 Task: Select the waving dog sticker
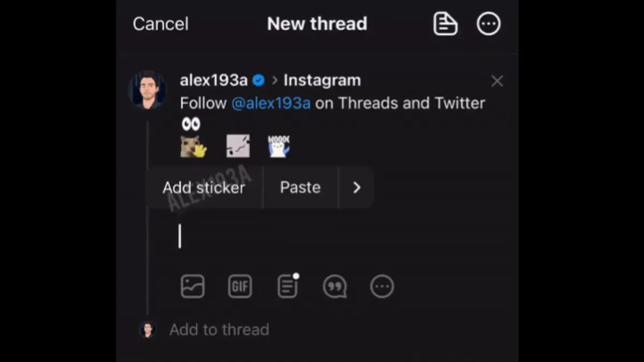193,146
